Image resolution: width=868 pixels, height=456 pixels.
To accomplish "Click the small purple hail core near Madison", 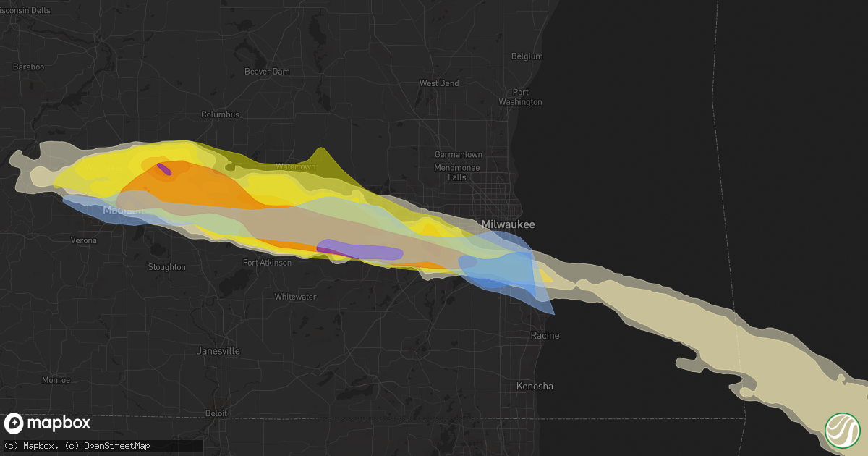I will click(x=164, y=169).
